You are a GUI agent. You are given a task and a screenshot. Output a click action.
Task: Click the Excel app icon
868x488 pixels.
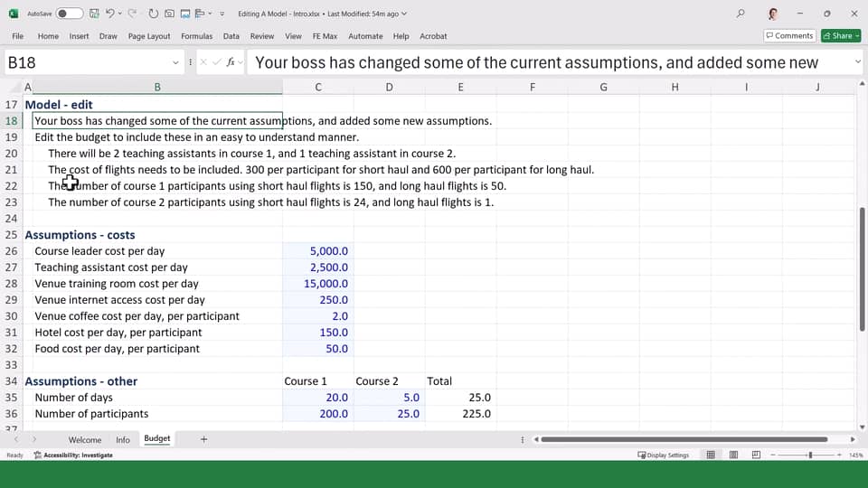pos(14,14)
